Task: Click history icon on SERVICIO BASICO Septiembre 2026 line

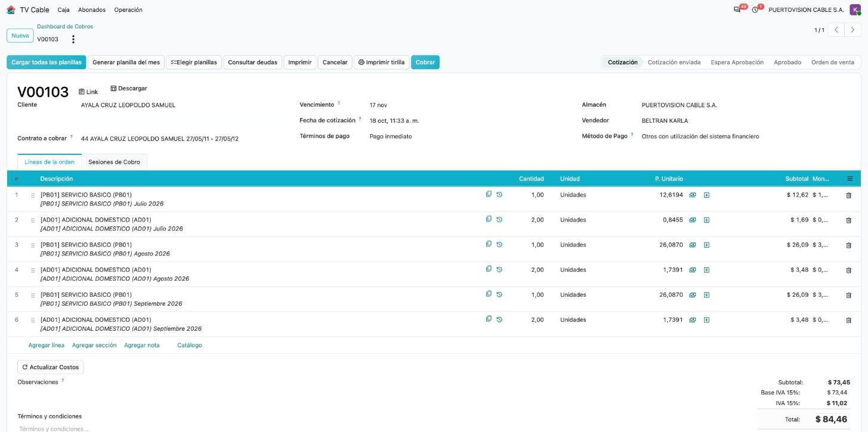Action: [500, 295]
